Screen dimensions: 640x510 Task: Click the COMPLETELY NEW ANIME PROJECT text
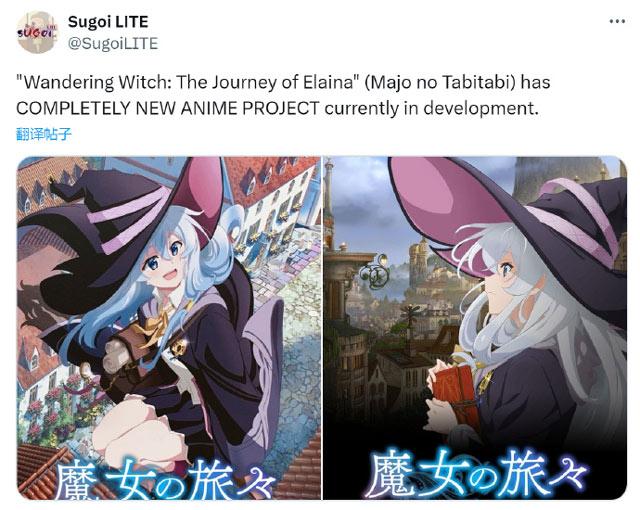click(167, 109)
